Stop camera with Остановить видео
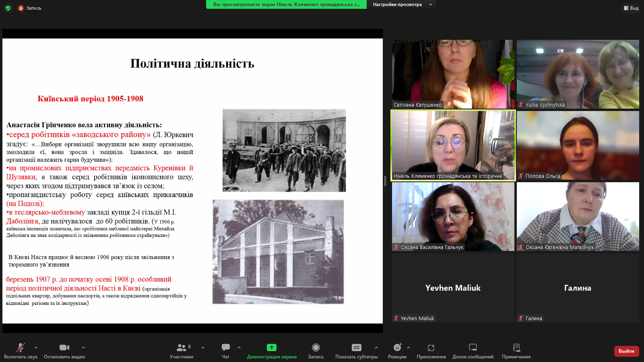The image size is (644, 362). pyautogui.click(x=64, y=348)
